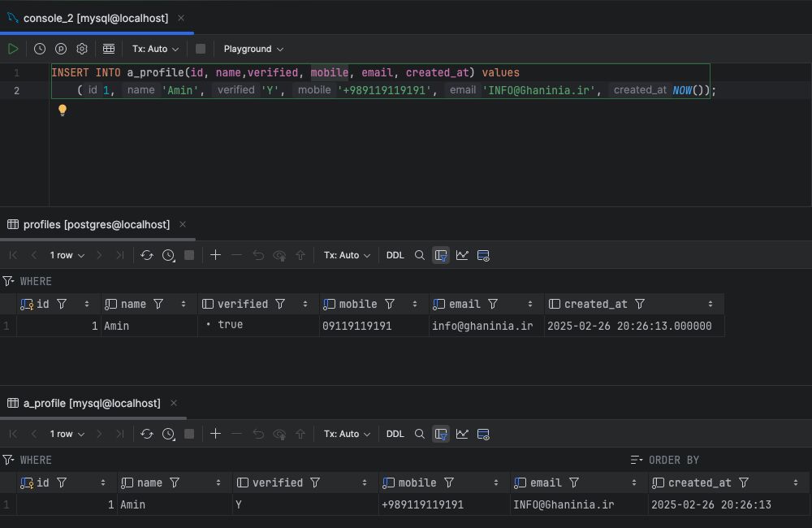Click the stop square in console toolbar
The width and height of the screenshot is (812, 528).
(201, 49)
